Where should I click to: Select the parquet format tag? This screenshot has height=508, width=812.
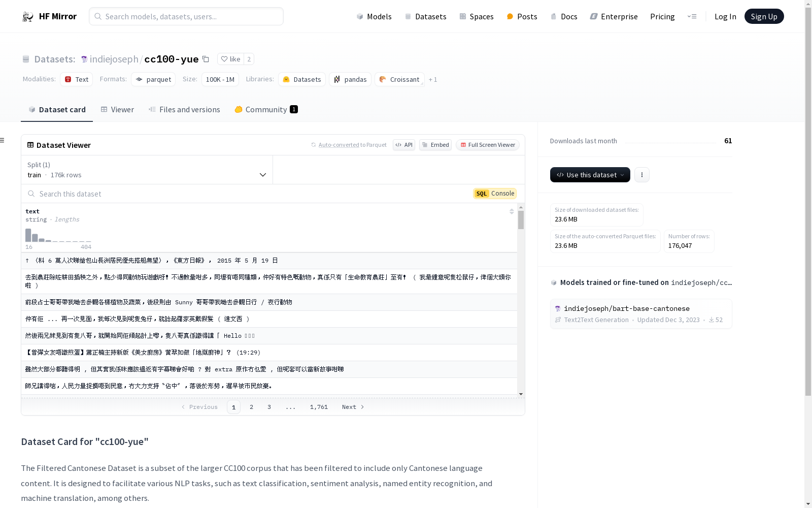153,79
